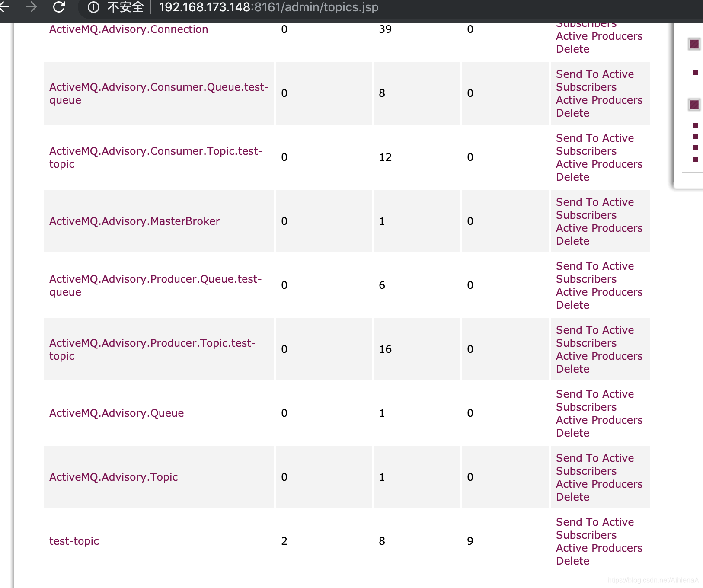
Task: Delete the Producer.Queue.test-queue topic
Action: [572, 305]
